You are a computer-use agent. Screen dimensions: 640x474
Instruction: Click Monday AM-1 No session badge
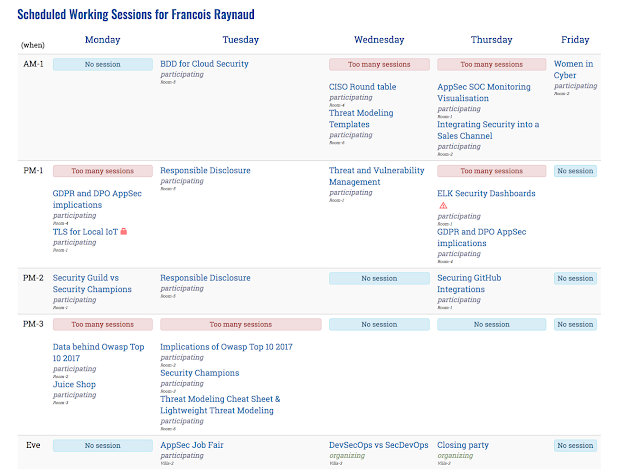103,65
